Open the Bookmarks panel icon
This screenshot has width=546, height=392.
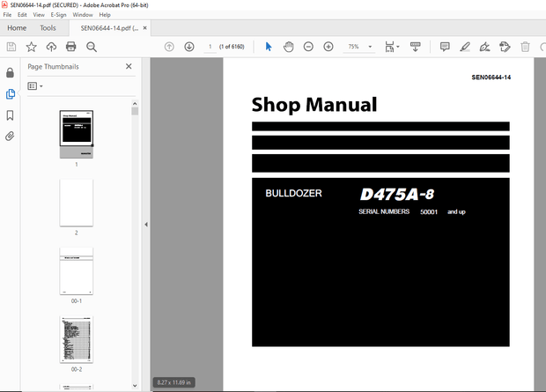tap(10, 115)
